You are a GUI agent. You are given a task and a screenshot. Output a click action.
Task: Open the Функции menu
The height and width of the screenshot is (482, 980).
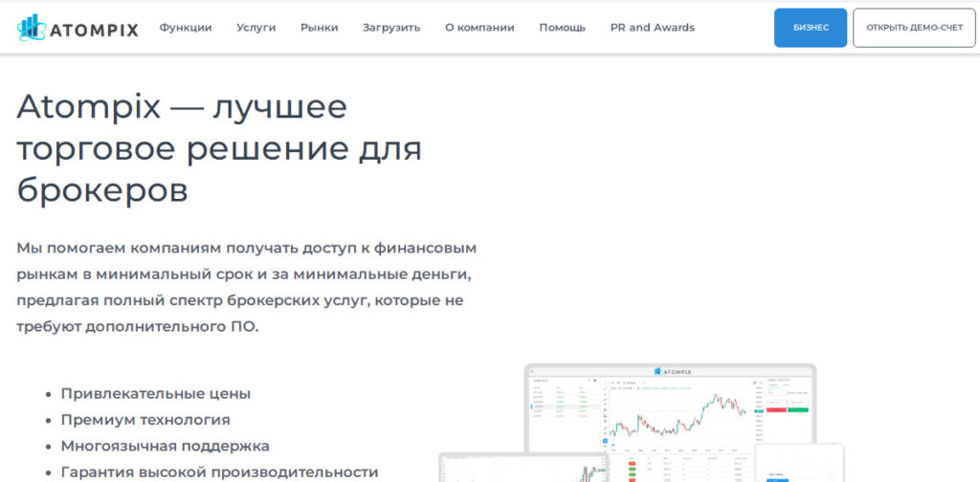click(x=186, y=28)
